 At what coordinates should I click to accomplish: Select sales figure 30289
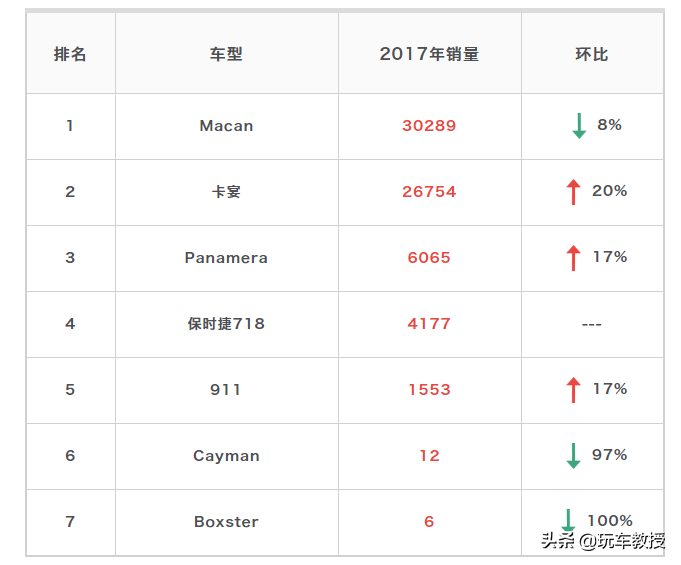(429, 126)
